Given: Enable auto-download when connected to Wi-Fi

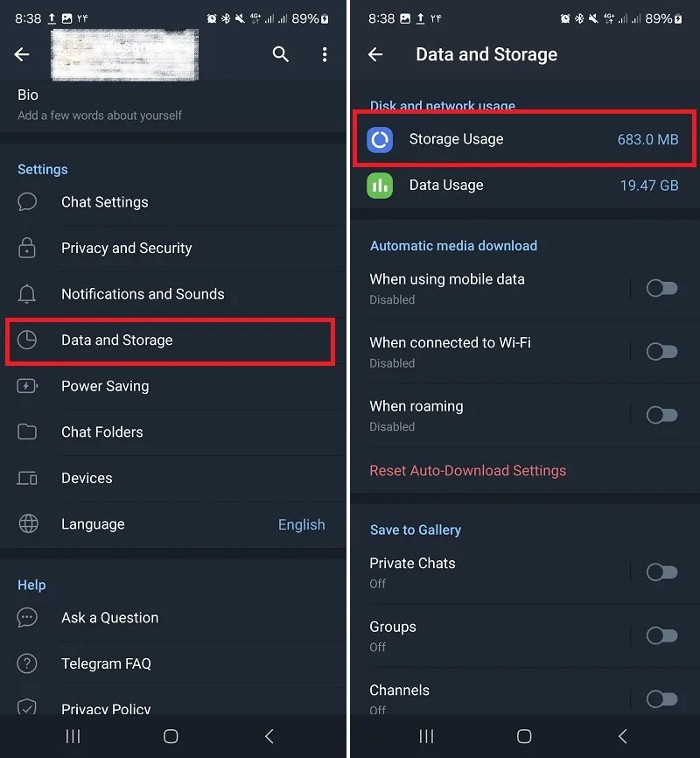Looking at the screenshot, I should [x=661, y=352].
